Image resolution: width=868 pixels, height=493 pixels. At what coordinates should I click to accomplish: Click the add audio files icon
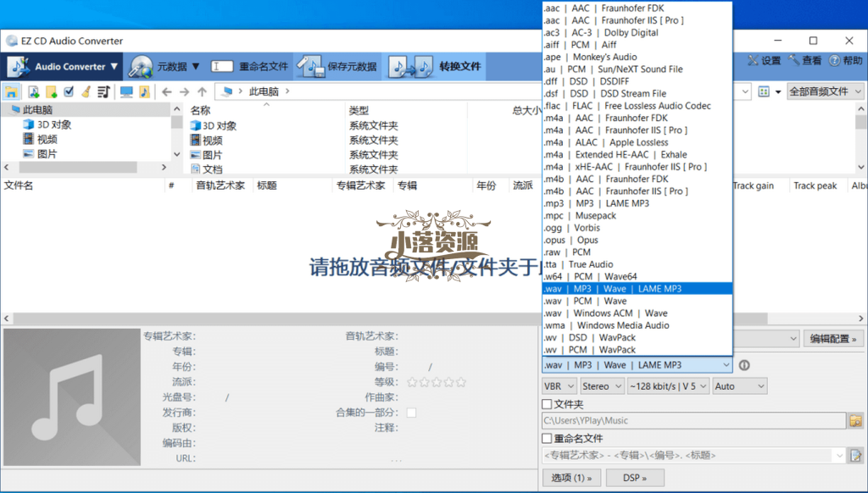[33, 91]
